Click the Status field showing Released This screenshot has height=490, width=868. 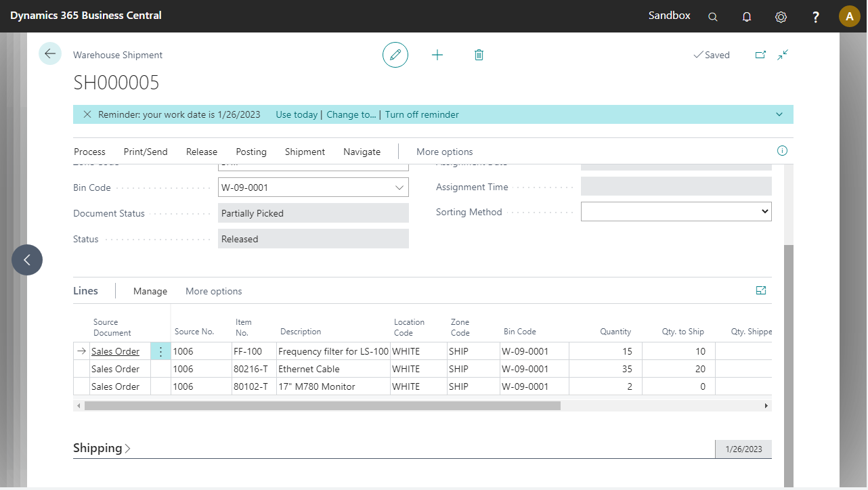313,239
